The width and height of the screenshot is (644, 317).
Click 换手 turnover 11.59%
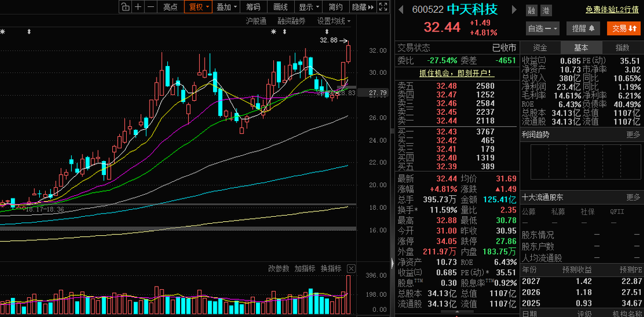[443, 210]
